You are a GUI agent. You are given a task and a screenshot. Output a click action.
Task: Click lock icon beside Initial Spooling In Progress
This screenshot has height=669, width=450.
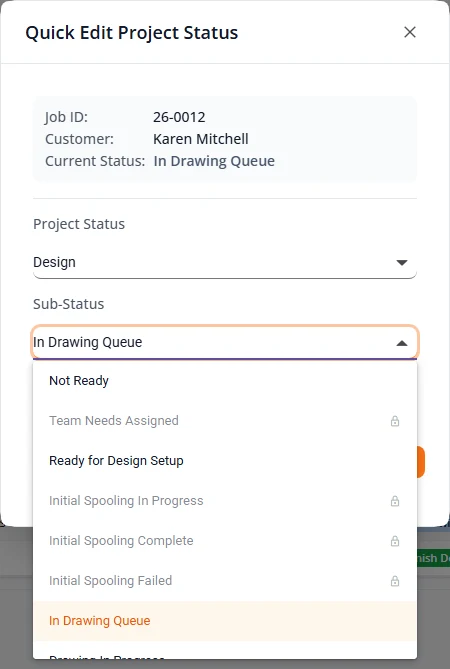tap(395, 501)
